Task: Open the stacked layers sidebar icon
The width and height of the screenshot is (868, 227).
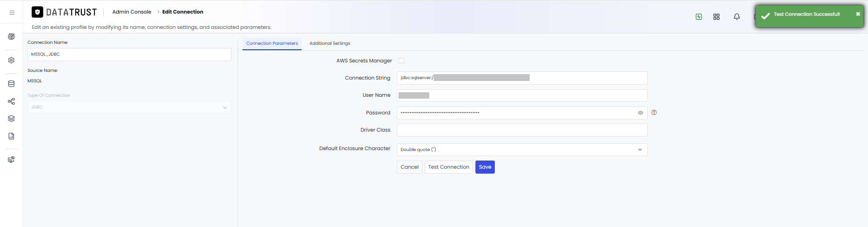Action: tap(11, 118)
